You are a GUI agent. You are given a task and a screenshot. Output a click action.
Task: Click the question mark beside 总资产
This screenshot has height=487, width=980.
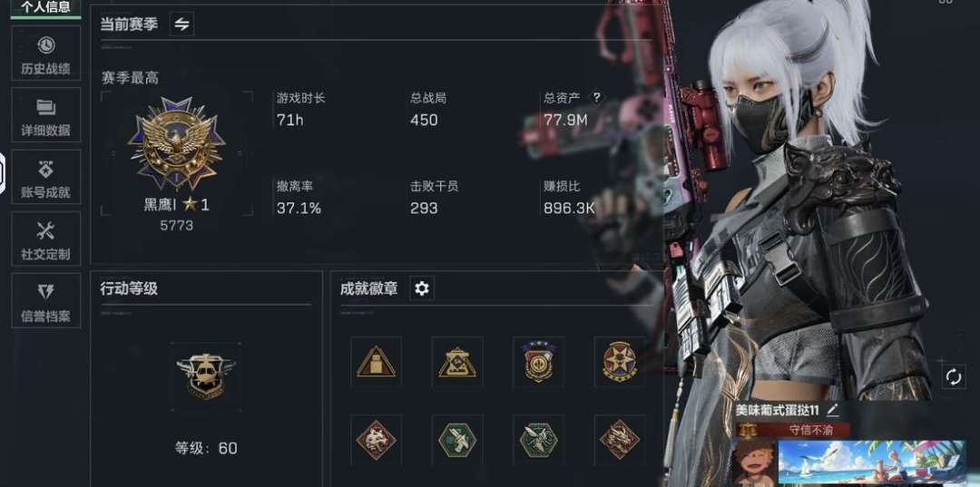tap(596, 97)
